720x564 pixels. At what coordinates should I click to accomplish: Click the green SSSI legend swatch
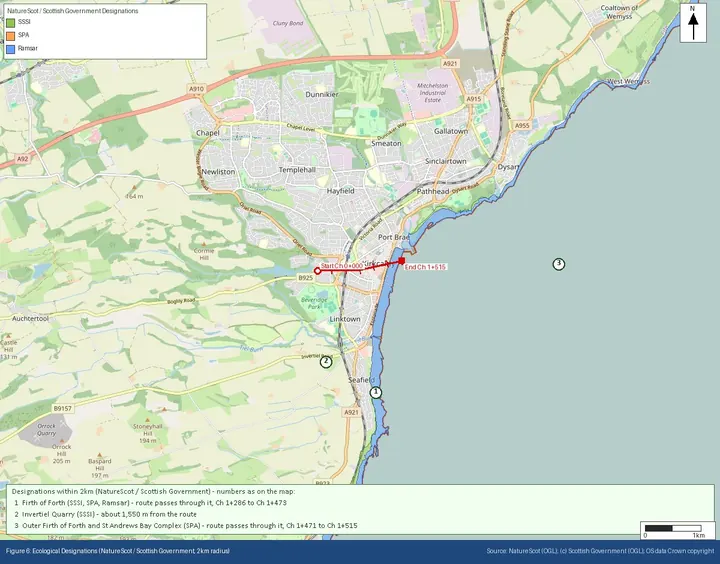click(x=11, y=22)
